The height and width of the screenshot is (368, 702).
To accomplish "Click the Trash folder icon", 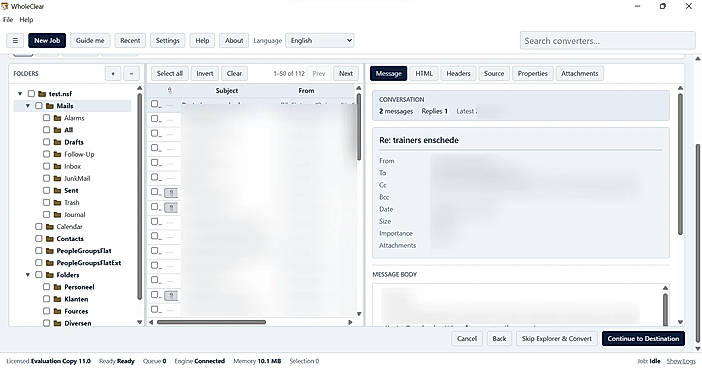I will [57, 202].
